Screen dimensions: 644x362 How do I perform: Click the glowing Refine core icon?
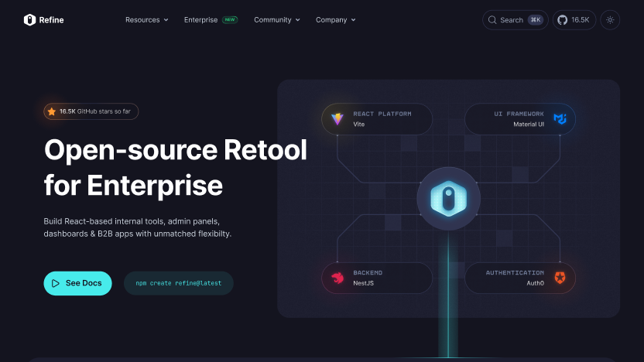[448, 199]
